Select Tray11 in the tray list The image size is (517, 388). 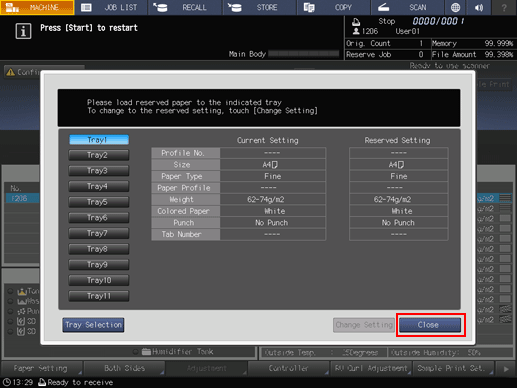coord(99,296)
